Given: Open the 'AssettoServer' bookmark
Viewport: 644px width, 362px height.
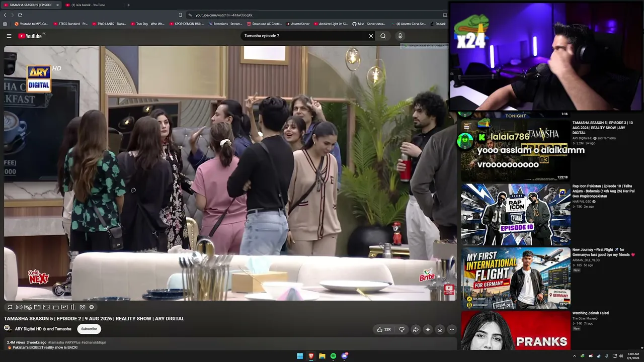Looking at the screenshot, I should coord(298,24).
